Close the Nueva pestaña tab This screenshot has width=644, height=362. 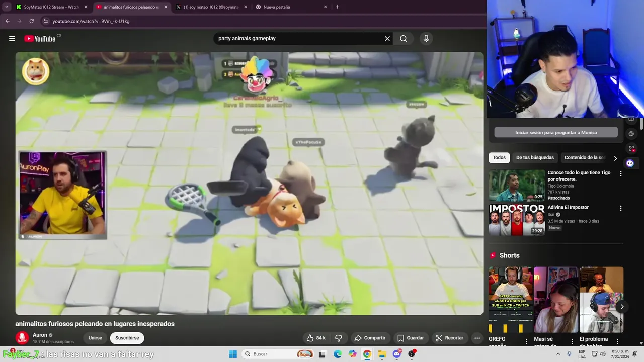pyautogui.click(x=326, y=7)
